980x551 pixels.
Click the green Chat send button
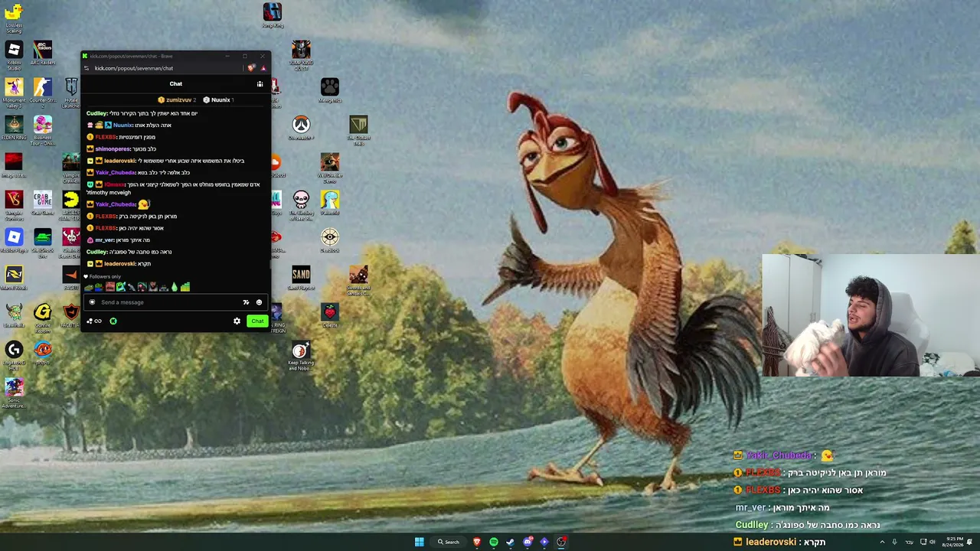(257, 321)
